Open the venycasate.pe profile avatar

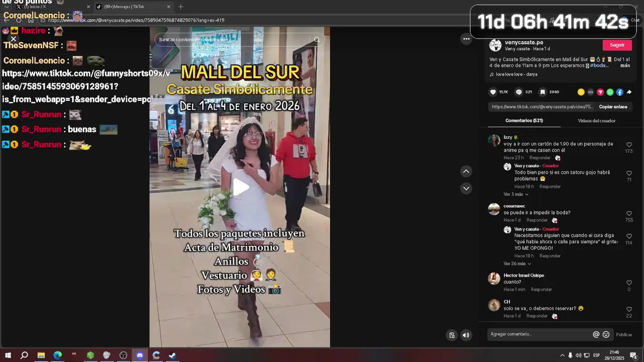click(496, 45)
